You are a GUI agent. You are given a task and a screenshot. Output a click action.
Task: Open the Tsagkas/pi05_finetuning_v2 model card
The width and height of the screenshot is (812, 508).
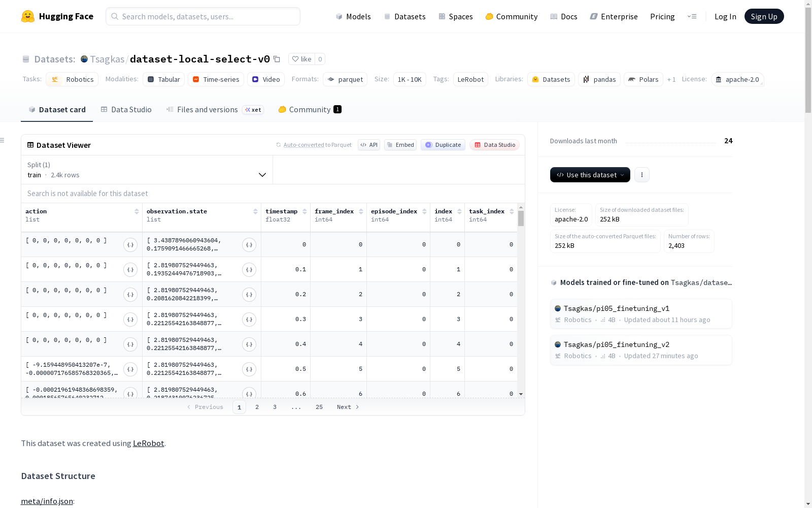pos(641,350)
